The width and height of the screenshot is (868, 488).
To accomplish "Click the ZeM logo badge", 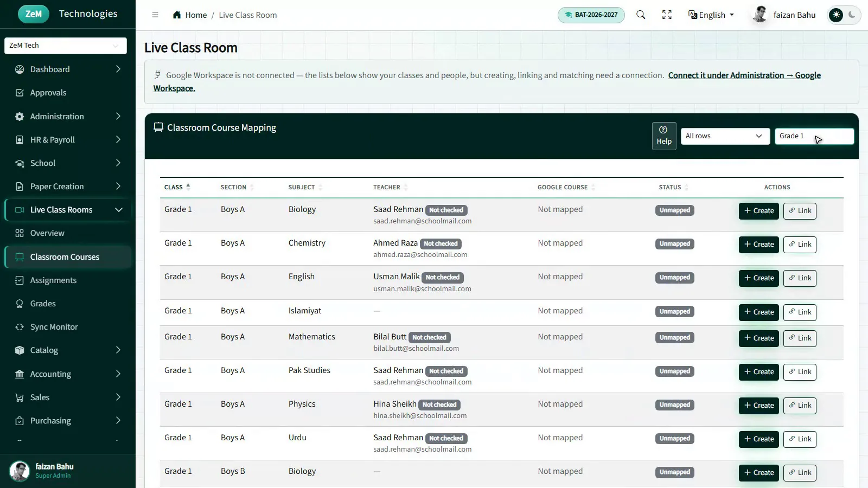I will [33, 14].
